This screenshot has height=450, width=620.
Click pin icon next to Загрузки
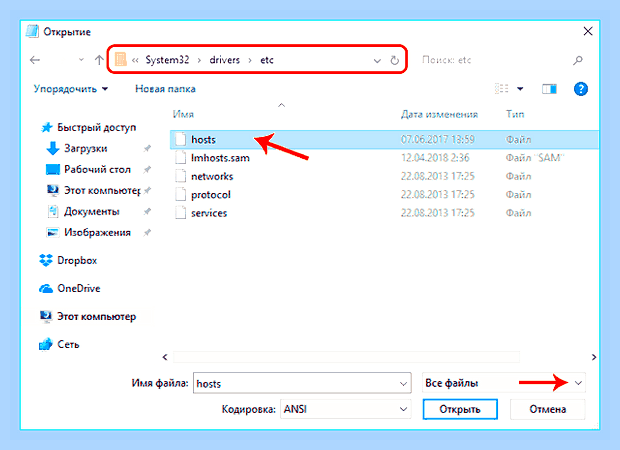click(x=147, y=149)
